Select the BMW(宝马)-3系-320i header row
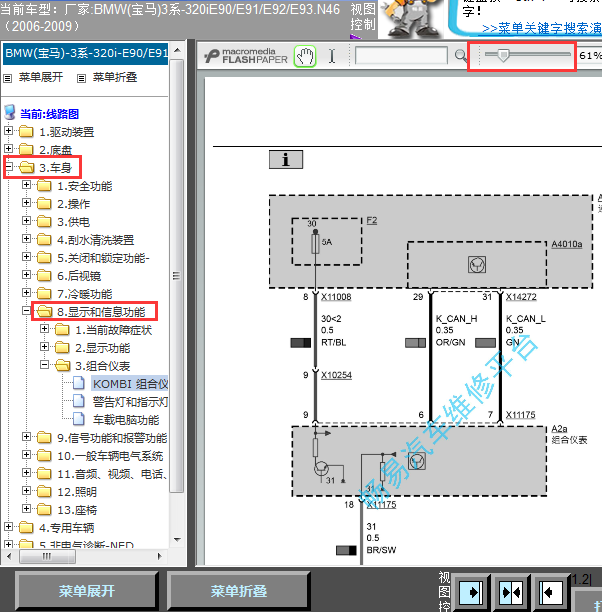 click(x=85, y=53)
